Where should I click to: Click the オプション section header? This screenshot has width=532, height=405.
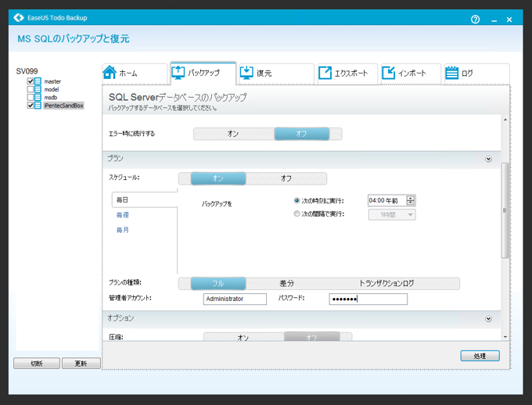[x=301, y=318]
